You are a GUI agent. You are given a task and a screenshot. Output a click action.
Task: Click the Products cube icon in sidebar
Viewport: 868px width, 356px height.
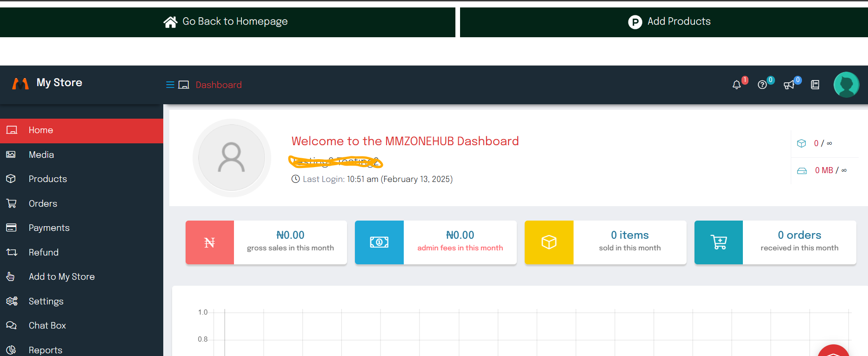pyautogui.click(x=11, y=179)
